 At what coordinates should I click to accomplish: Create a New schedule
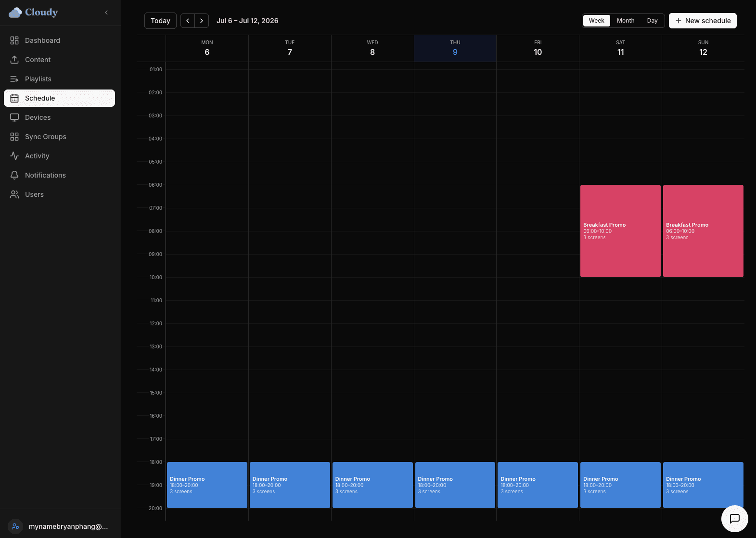point(703,21)
